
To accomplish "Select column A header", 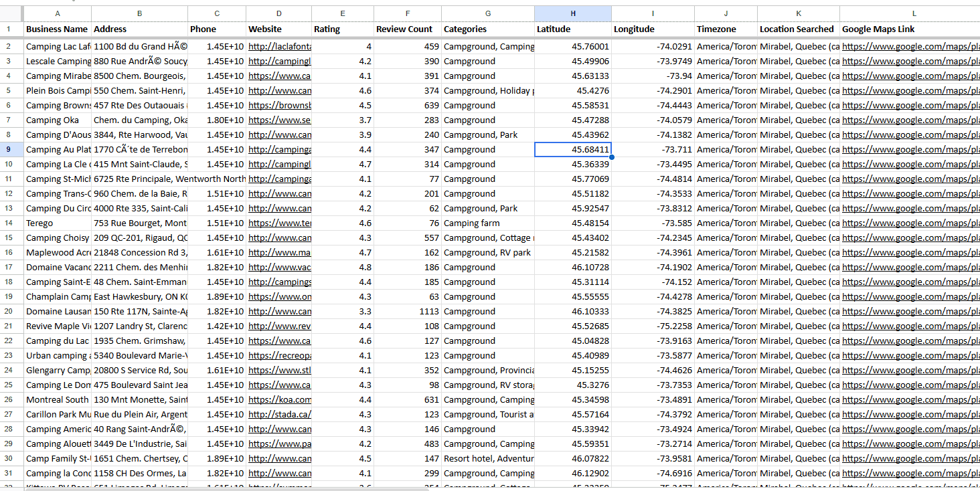I will click(x=58, y=13).
